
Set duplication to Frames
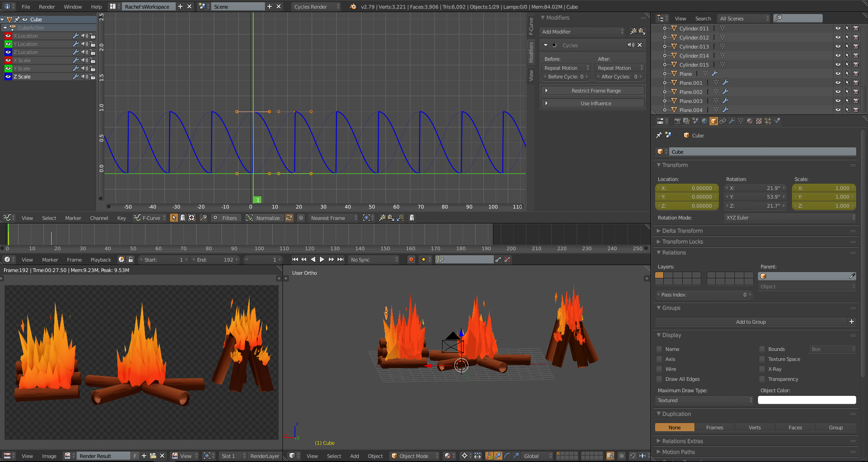[x=715, y=427]
